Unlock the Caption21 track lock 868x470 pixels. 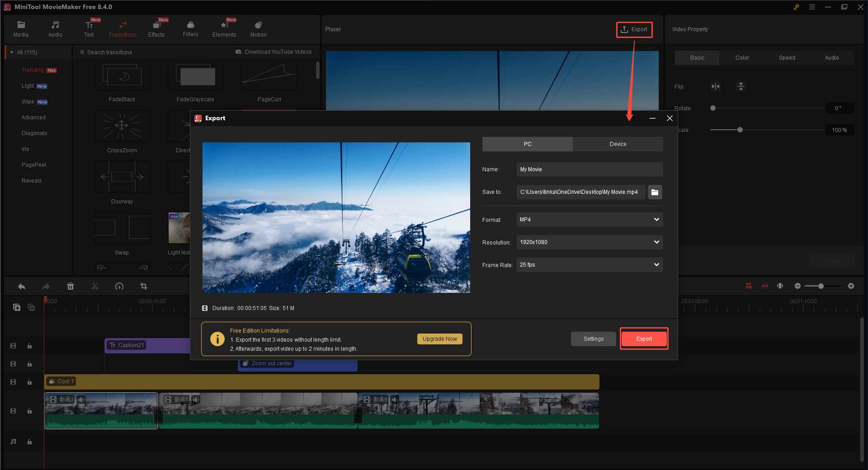pos(29,346)
